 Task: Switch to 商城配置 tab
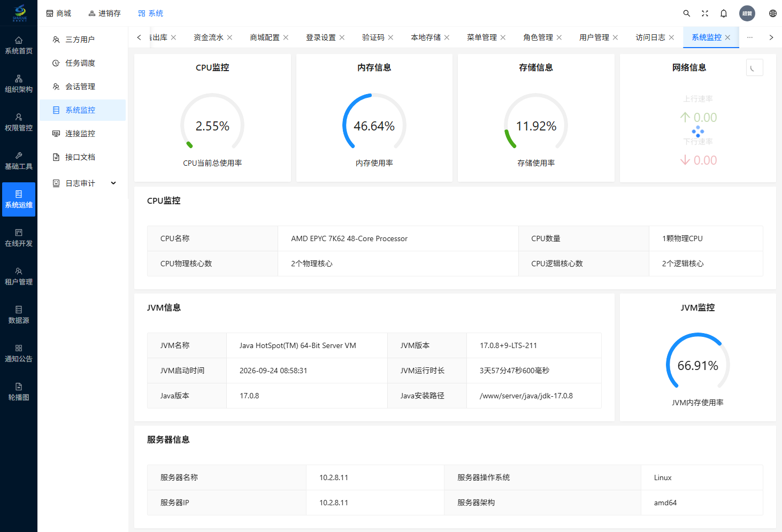[x=265, y=37]
